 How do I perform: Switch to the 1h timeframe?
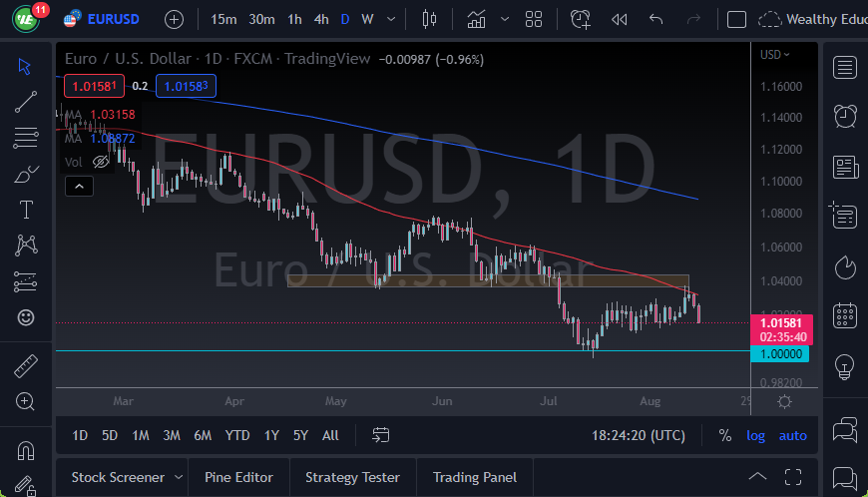pos(294,20)
